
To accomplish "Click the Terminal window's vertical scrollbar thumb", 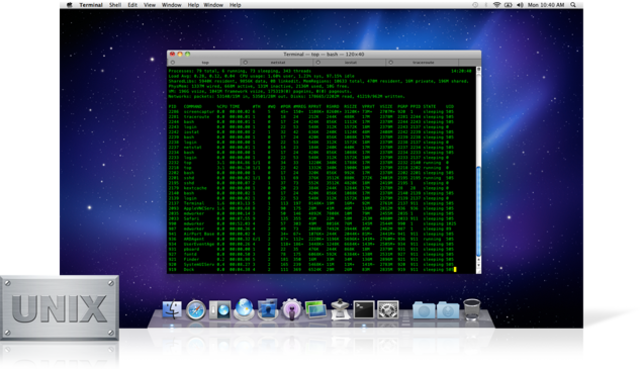I will point(478,211).
